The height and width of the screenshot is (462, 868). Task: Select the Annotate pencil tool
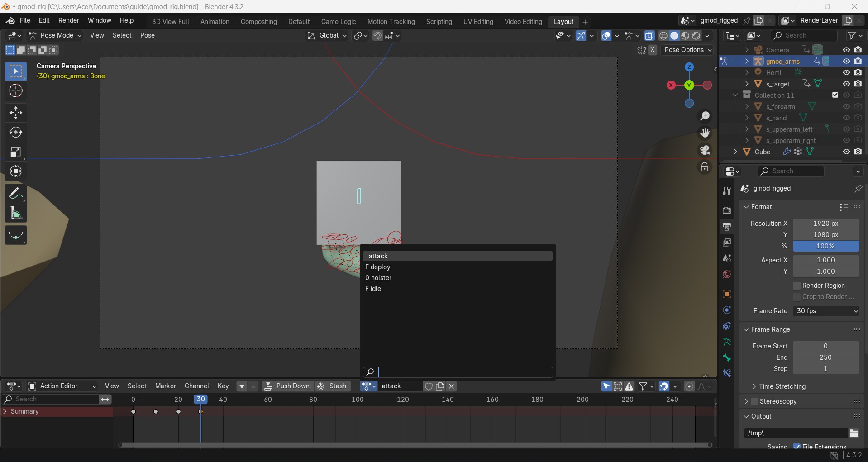pyautogui.click(x=16, y=194)
